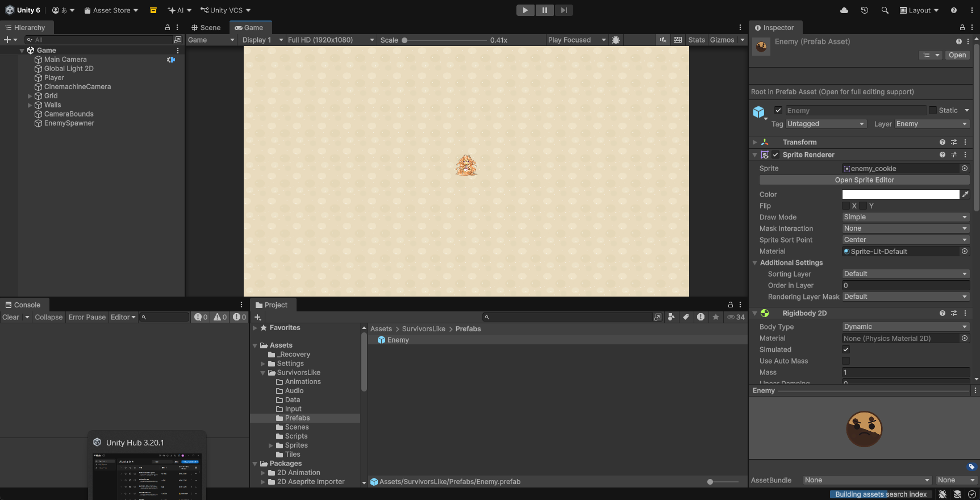
Task: Lock the Project panel
Action: pyautogui.click(x=730, y=305)
